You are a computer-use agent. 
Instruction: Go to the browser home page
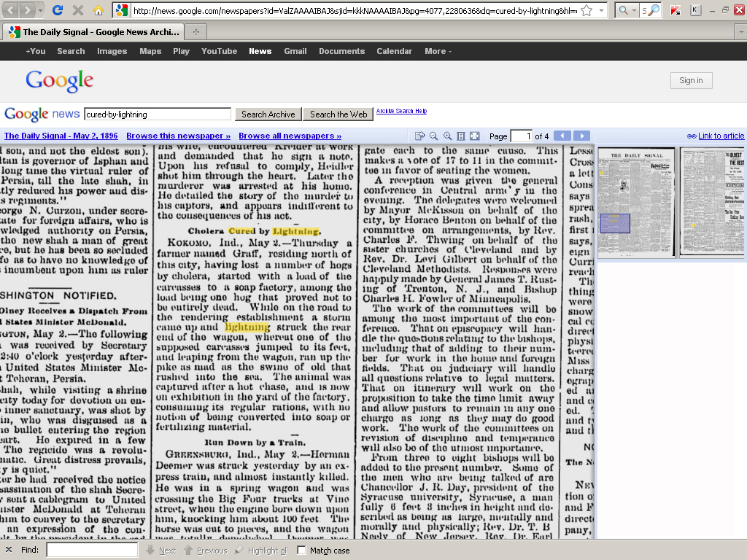point(98,10)
